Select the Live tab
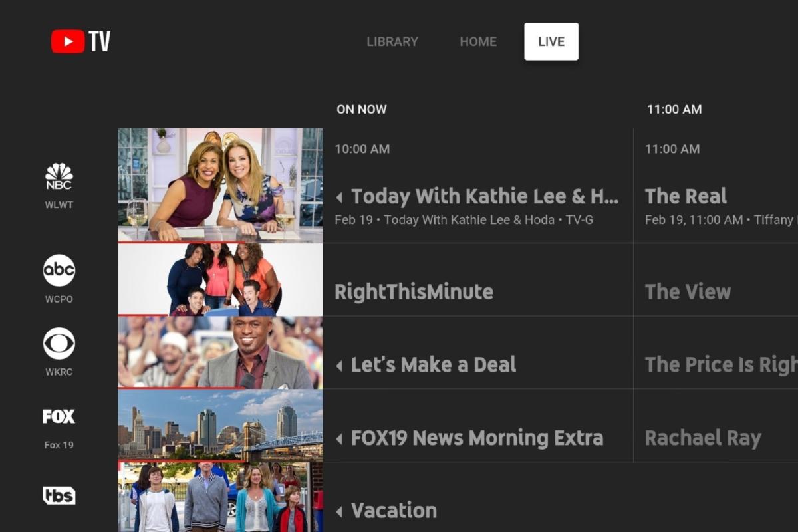The image size is (798, 532). click(x=551, y=41)
